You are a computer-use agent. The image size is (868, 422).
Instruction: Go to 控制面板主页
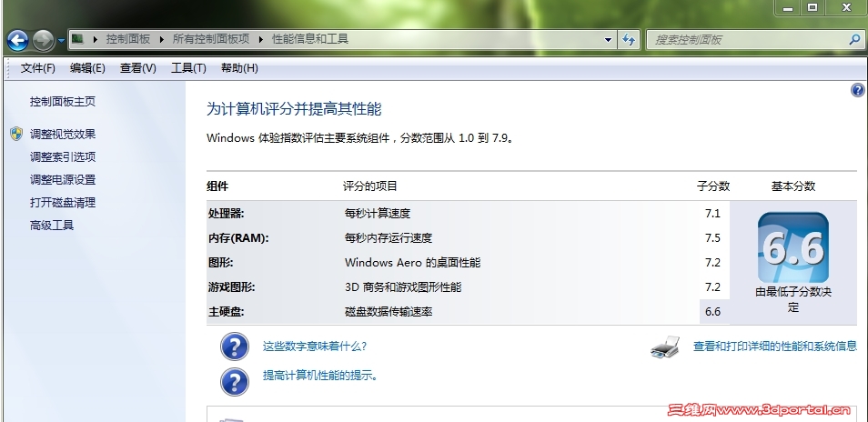point(63,102)
